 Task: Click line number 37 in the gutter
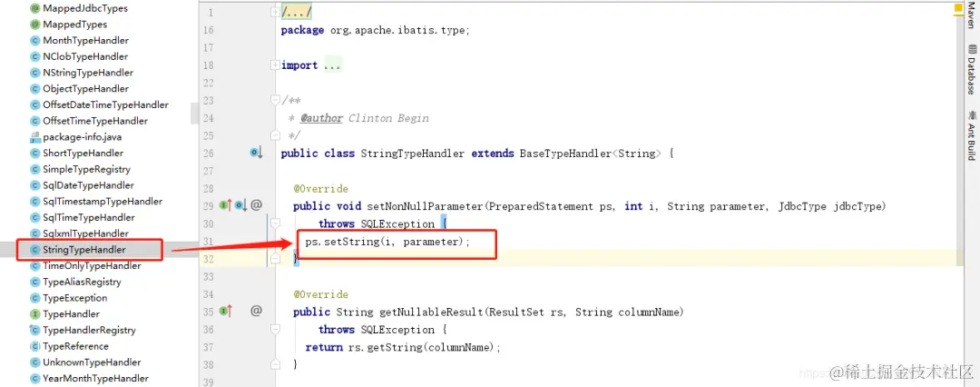[x=209, y=347]
